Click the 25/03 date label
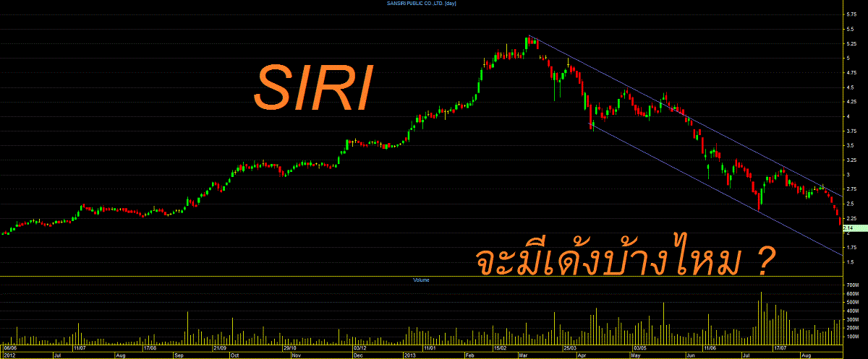Image resolution: width=868 pixels, height=359 pixels. (x=569, y=347)
